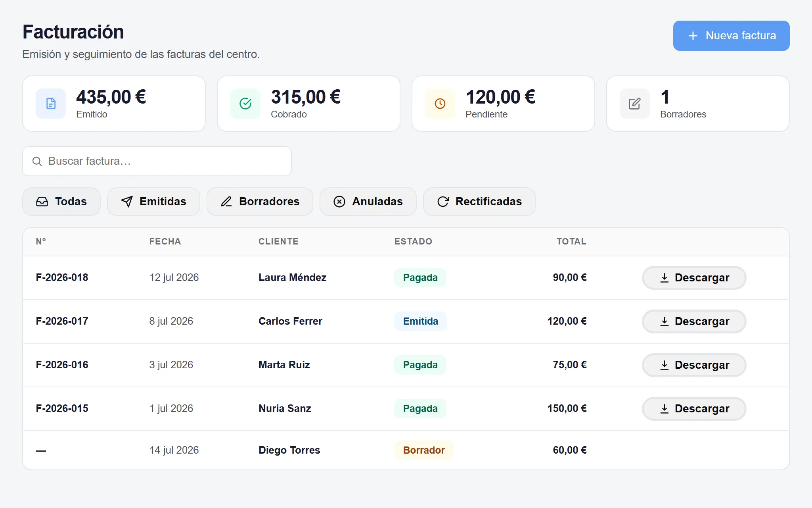
Task: Click the date 1 jul 2026
Action: click(x=171, y=408)
